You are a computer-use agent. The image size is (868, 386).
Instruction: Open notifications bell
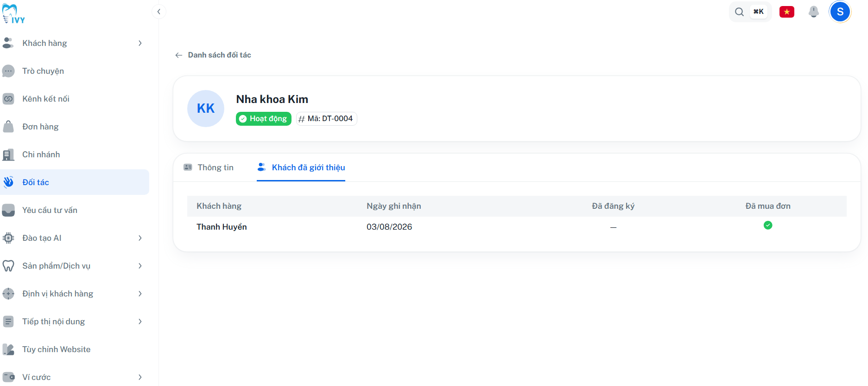point(813,12)
